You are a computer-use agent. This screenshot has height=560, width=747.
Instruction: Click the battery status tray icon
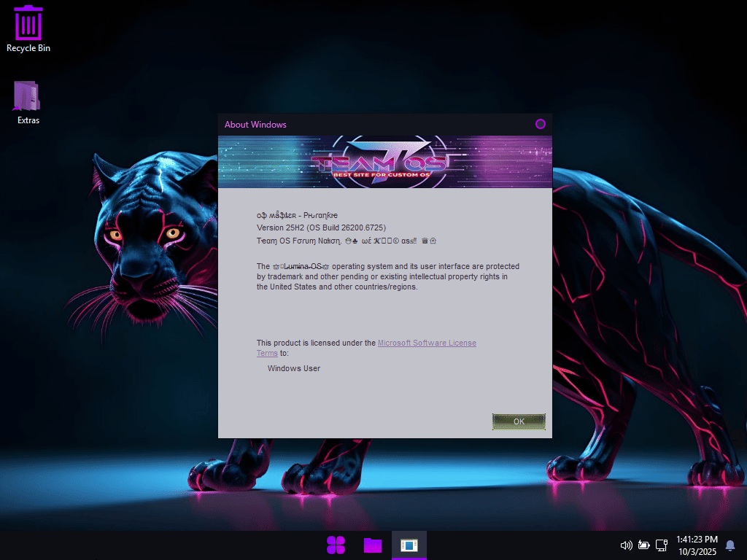(x=644, y=545)
